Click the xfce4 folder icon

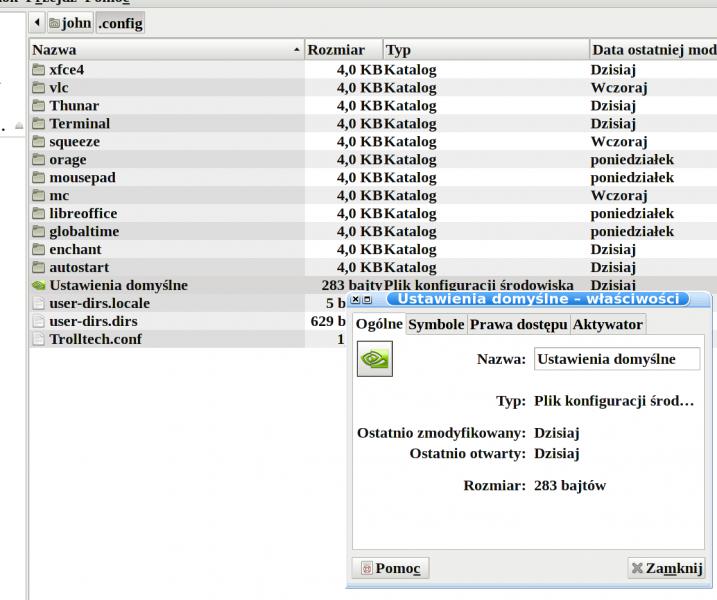tap(39, 70)
